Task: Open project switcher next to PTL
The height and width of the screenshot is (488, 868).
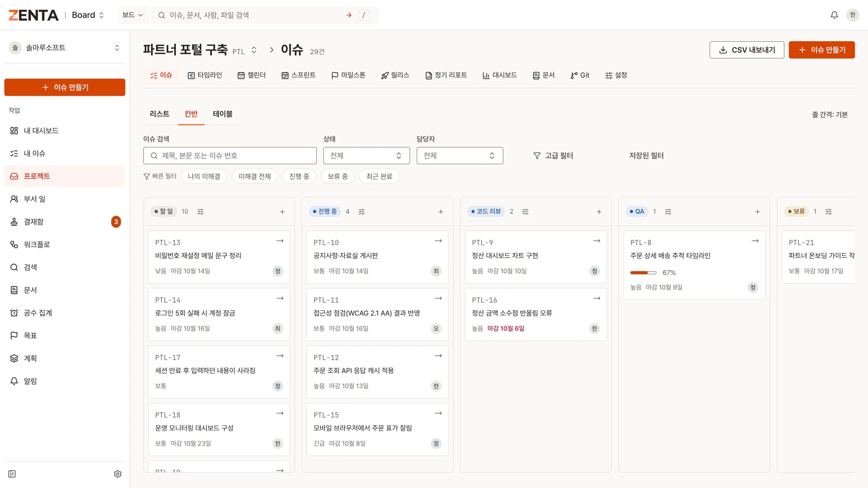Action: point(254,50)
